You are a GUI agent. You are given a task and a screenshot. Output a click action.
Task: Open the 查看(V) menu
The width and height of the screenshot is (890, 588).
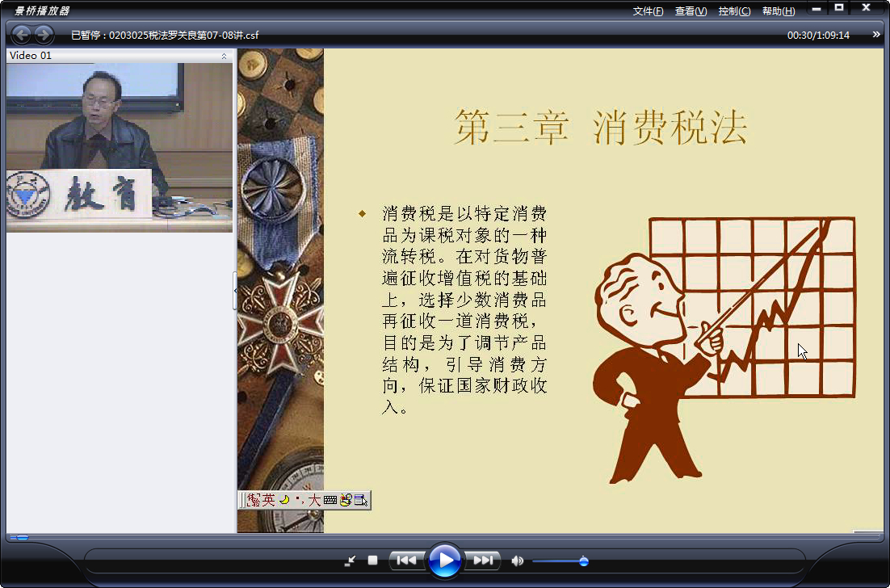coord(691,10)
